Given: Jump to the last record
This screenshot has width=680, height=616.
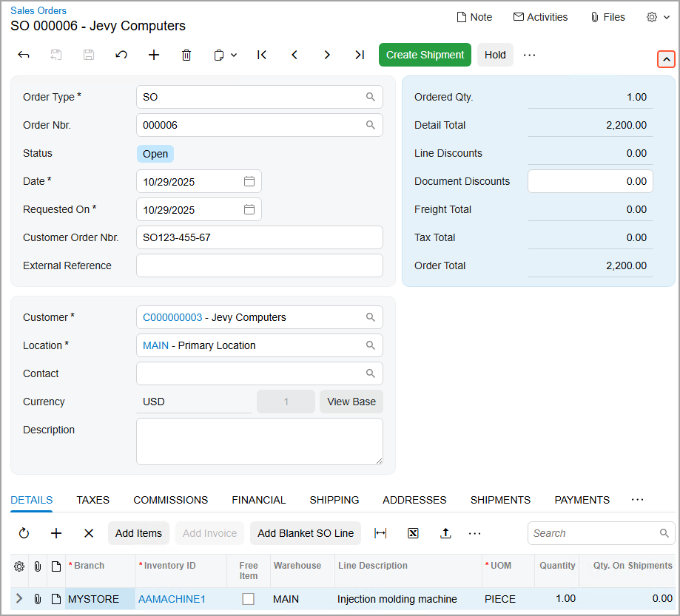Looking at the screenshot, I should coord(360,55).
